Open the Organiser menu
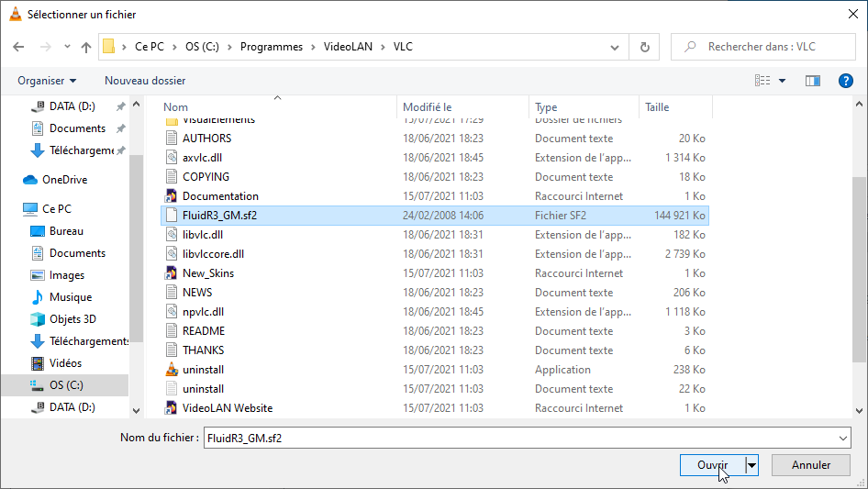The image size is (868, 489). 47,81
